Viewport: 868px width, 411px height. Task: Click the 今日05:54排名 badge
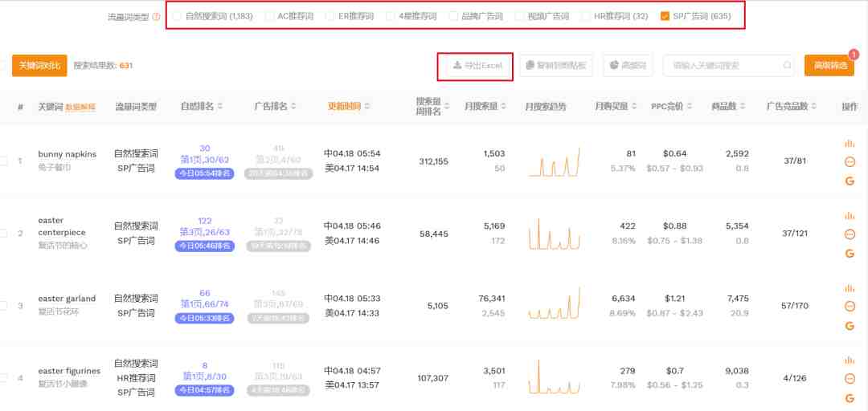(x=205, y=173)
